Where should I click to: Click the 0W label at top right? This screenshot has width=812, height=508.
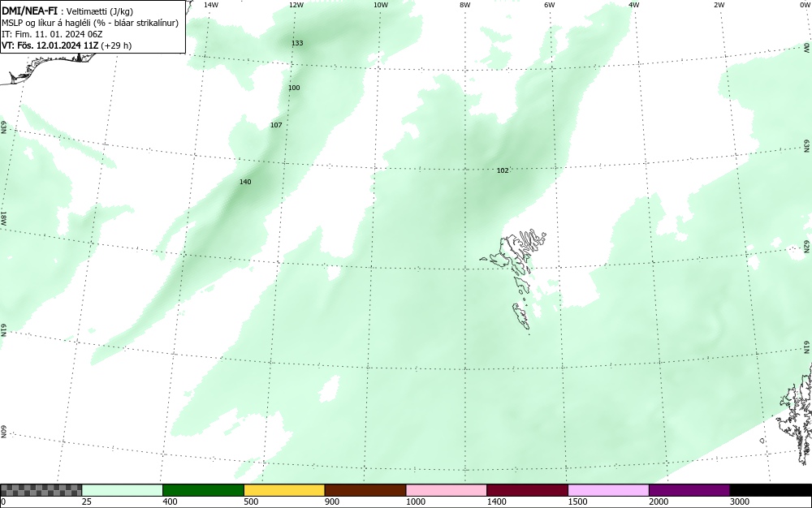pos(804,5)
